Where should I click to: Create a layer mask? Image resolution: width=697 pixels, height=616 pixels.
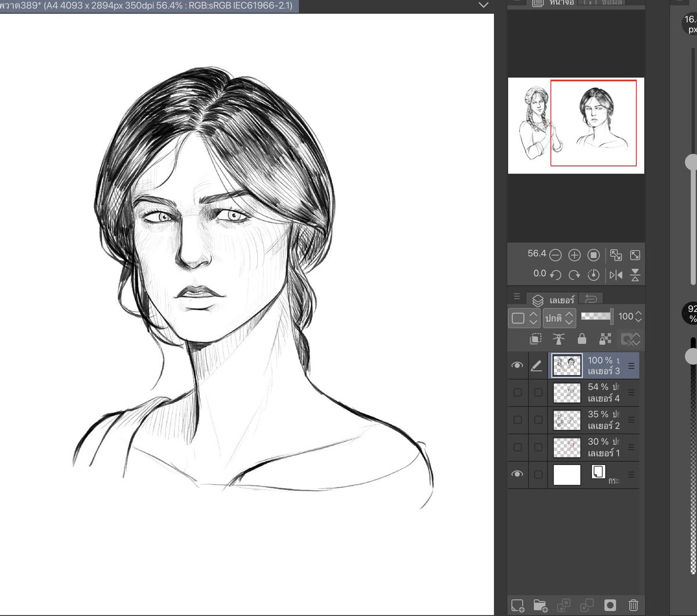coord(610,605)
